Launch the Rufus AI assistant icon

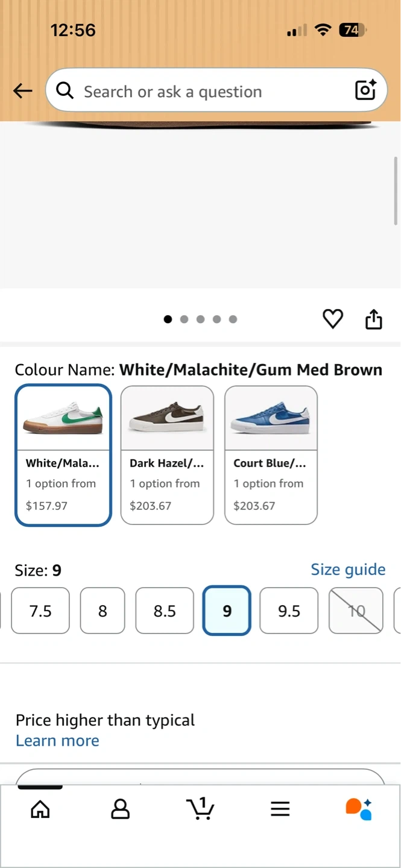coord(359,809)
